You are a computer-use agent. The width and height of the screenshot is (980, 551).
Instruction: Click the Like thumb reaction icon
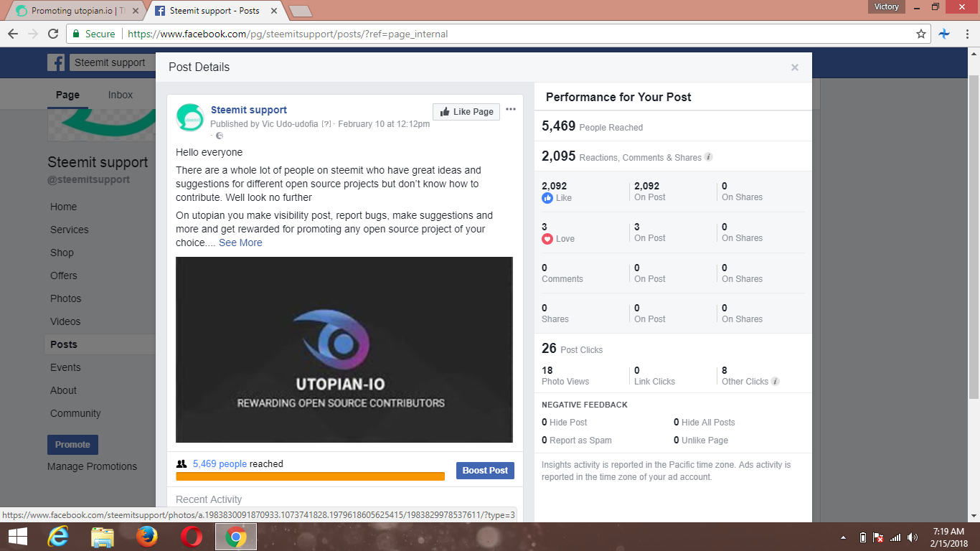coord(547,197)
